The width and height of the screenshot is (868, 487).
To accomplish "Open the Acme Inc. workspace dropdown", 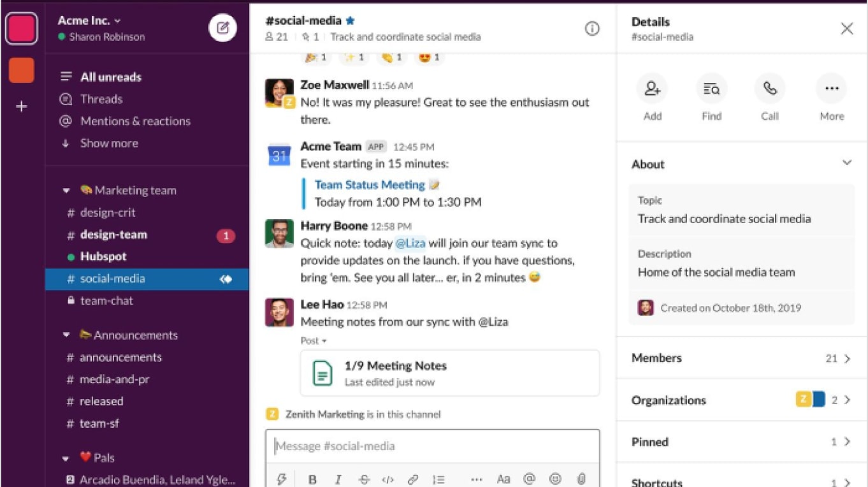I will click(x=89, y=20).
